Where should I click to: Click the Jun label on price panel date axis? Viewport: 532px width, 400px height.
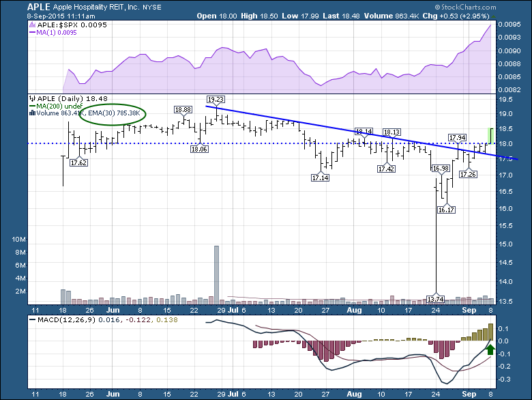[x=113, y=310]
